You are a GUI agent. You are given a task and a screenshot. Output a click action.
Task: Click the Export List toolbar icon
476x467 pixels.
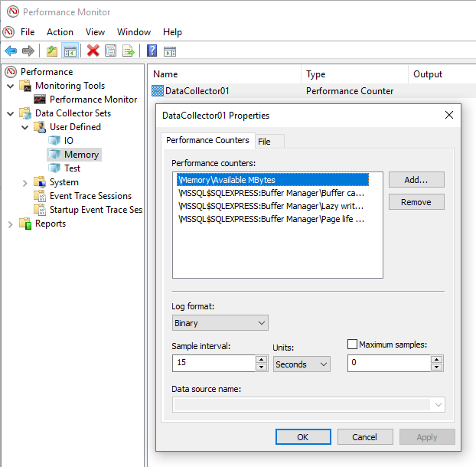[128, 51]
